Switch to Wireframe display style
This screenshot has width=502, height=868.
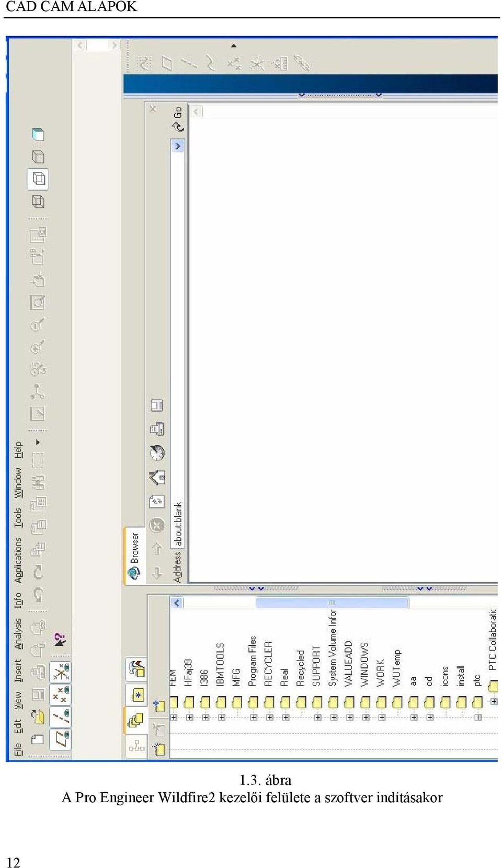38,202
